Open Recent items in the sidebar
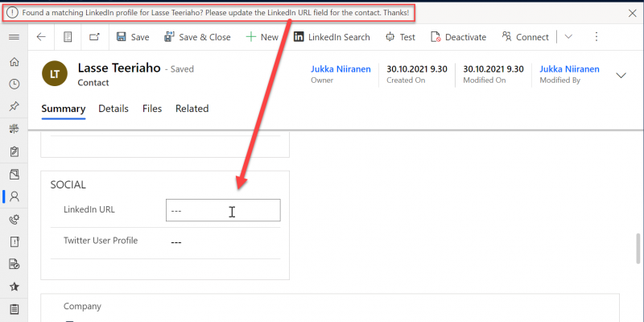 [x=14, y=85]
